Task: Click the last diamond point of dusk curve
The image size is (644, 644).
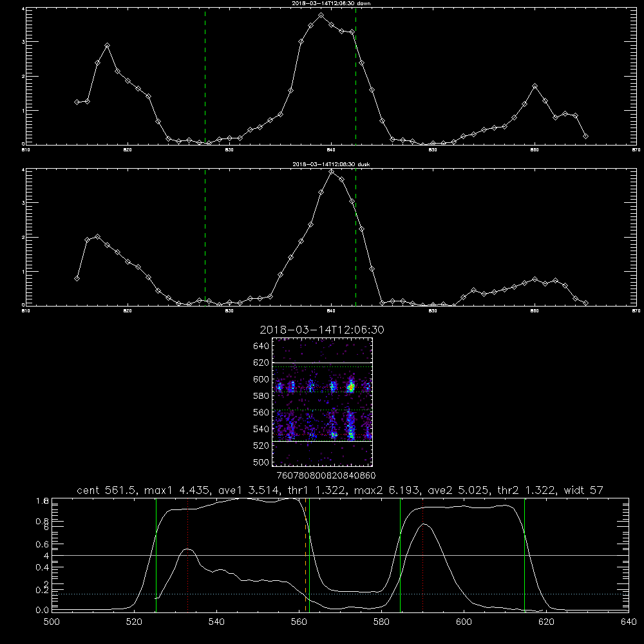Action: [585, 303]
